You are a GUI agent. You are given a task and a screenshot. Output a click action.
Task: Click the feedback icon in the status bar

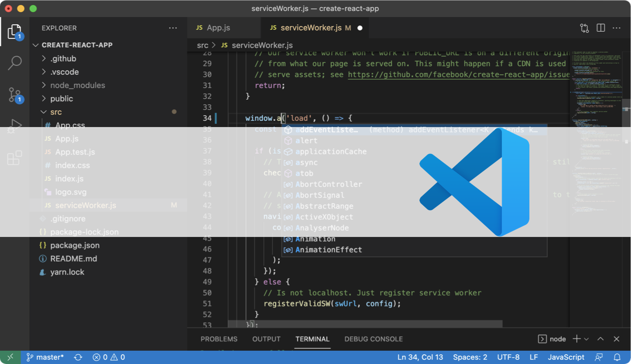[599, 357]
